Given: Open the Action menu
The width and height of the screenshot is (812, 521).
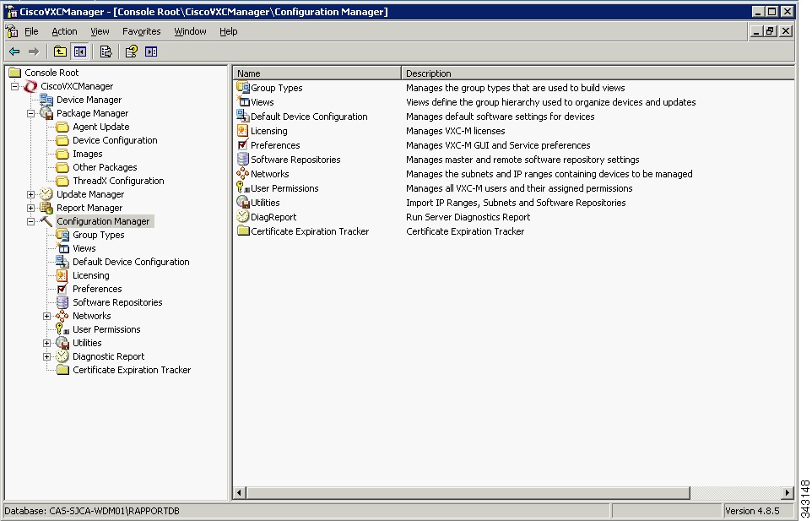Looking at the screenshot, I should pyautogui.click(x=64, y=31).
